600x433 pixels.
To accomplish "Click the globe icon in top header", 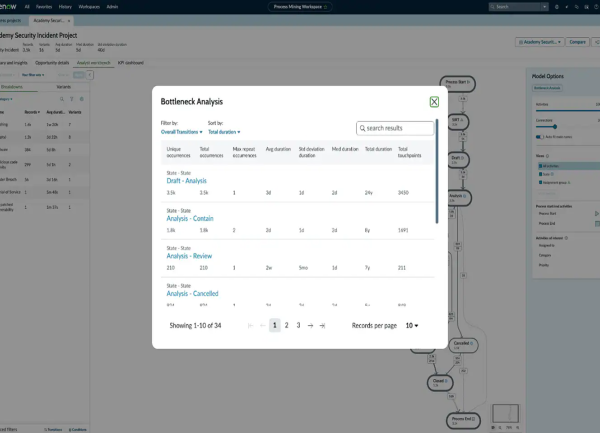I will pos(556,7).
